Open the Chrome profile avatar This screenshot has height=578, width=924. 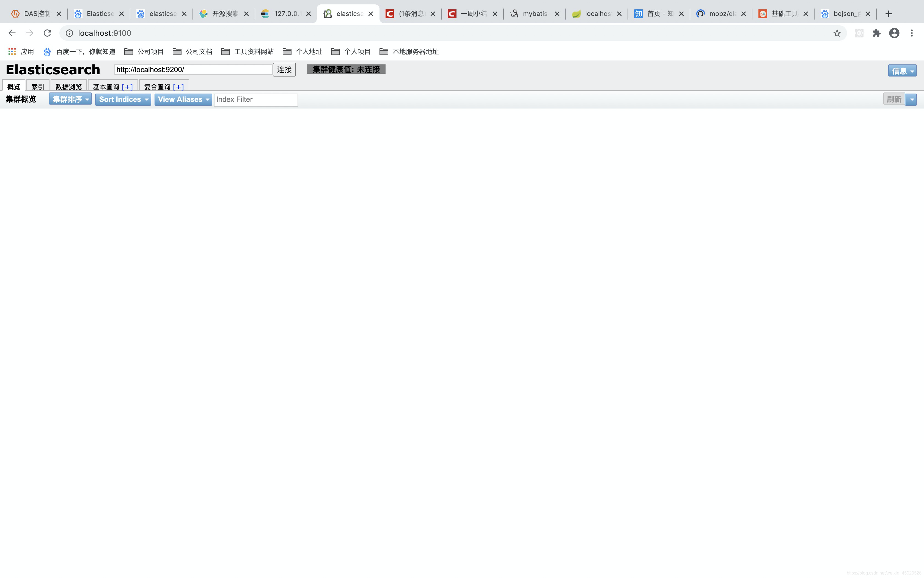pos(894,33)
